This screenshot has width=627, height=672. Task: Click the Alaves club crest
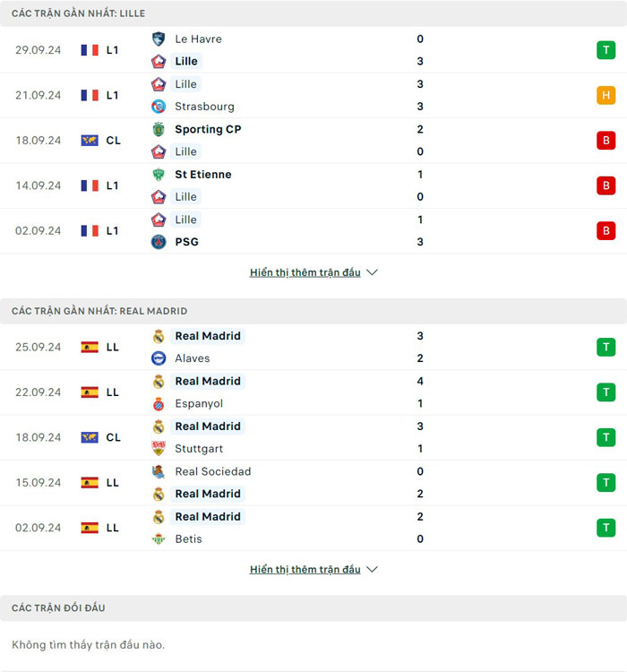(x=159, y=358)
